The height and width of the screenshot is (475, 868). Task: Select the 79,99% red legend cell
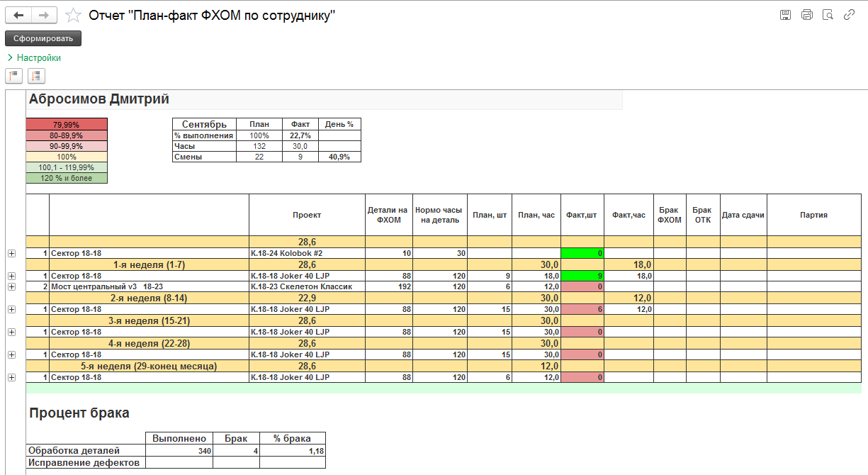pyautogui.click(x=67, y=125)
